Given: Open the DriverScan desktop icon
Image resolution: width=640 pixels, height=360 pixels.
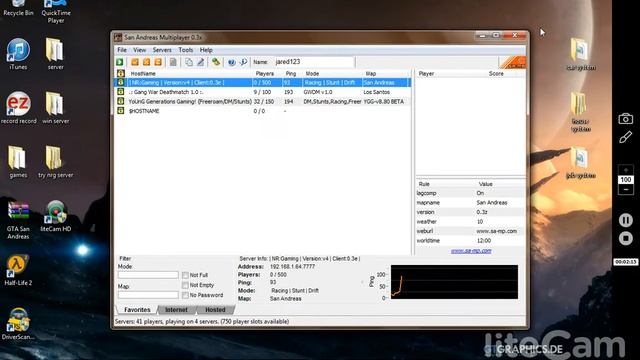Looking at the screenshot, I should click(18, 324).
